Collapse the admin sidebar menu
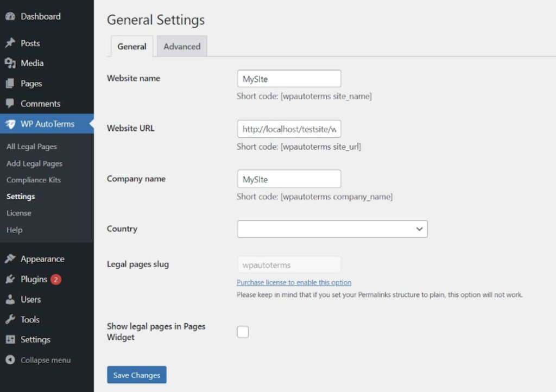The width and height of the screenshot is (556, 392). pos(38,360)
